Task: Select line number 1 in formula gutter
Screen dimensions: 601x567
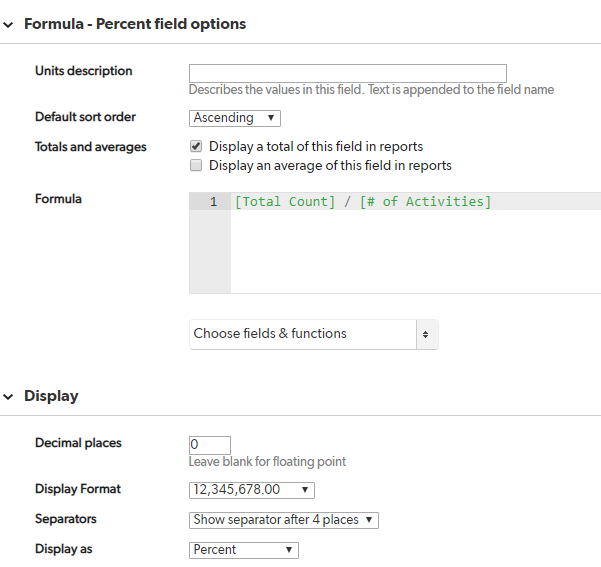Action: coord(213,202)
